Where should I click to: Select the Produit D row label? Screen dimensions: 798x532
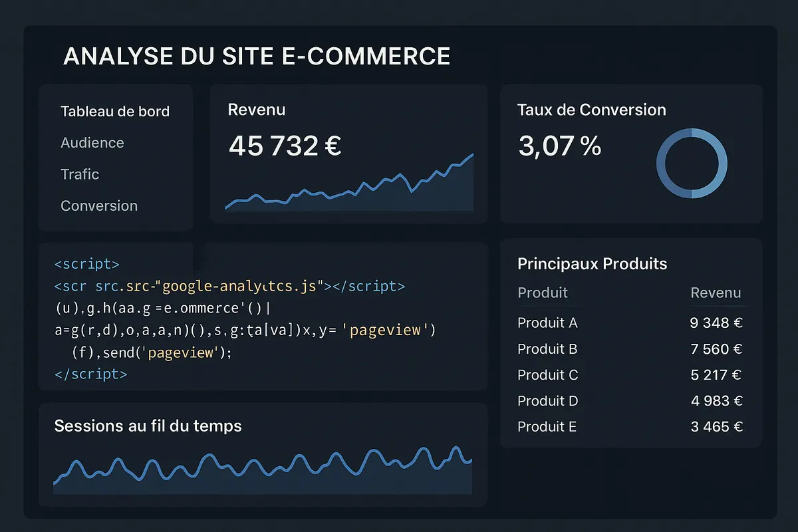coord(548,401)
